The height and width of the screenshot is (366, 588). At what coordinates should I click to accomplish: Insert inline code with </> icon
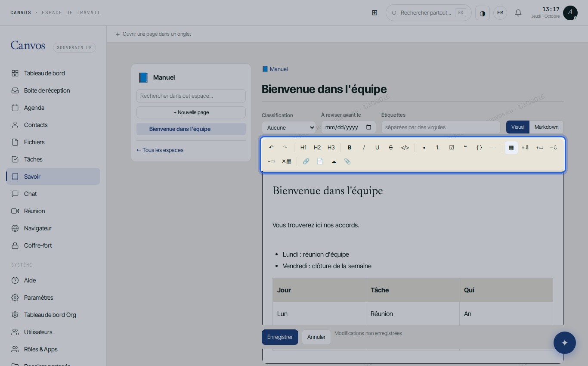(x=405, y=148)
